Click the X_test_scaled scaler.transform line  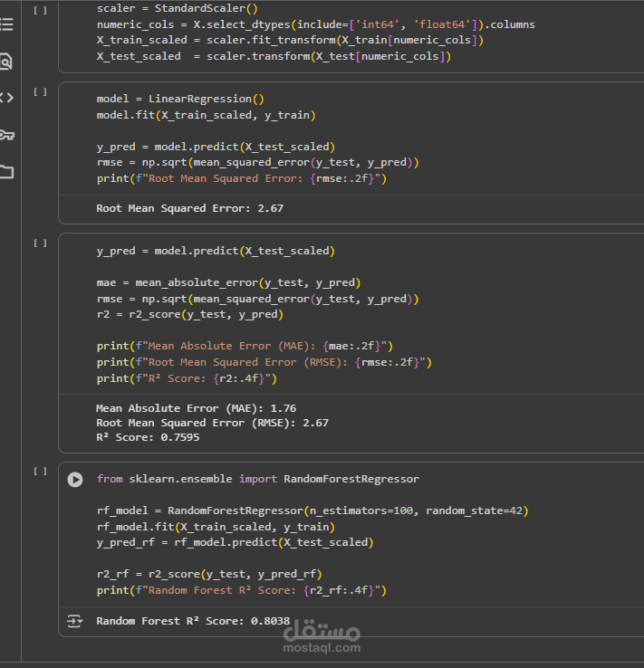[274, 56]
